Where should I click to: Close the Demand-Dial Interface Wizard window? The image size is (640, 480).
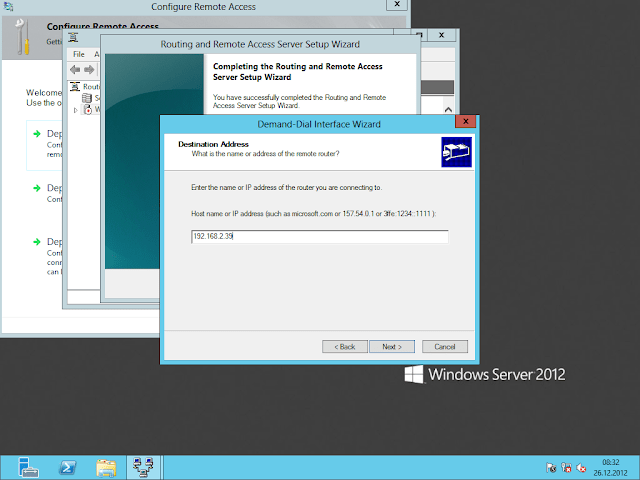[464, 122]
